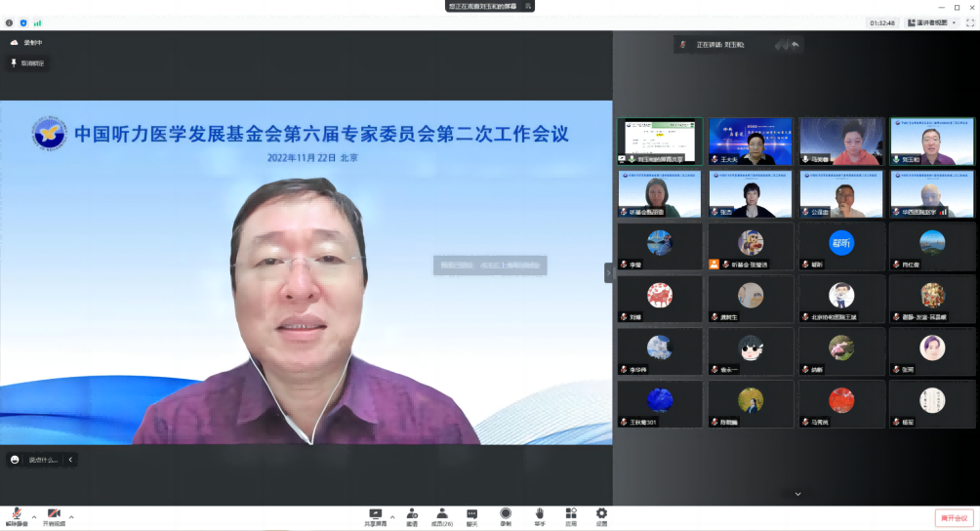Screen dimensions: 980x531
Task: Click the unpin video button
Action: [27, 62]
